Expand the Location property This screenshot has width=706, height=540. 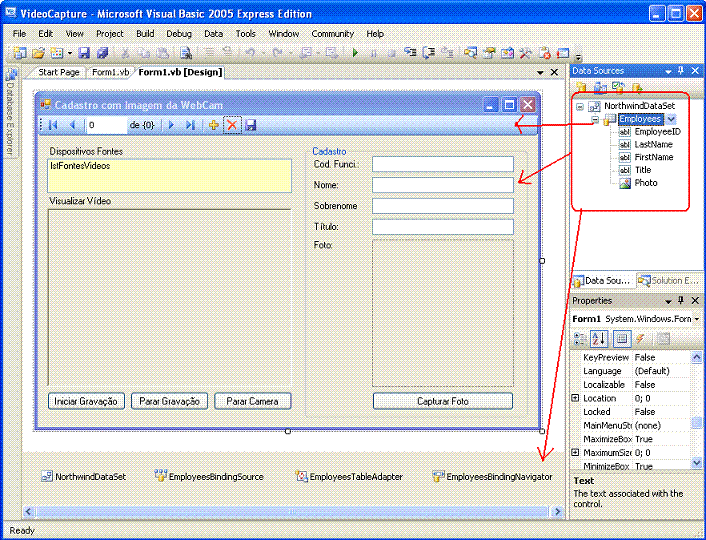575,398
